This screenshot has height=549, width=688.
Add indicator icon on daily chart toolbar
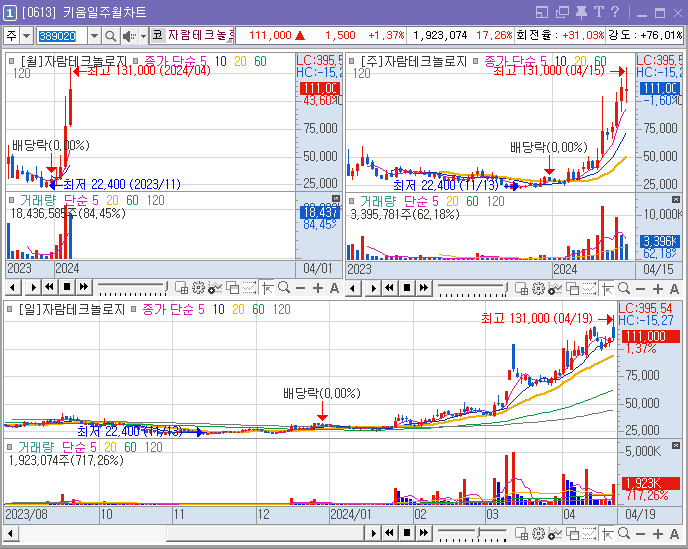[555, 534]
